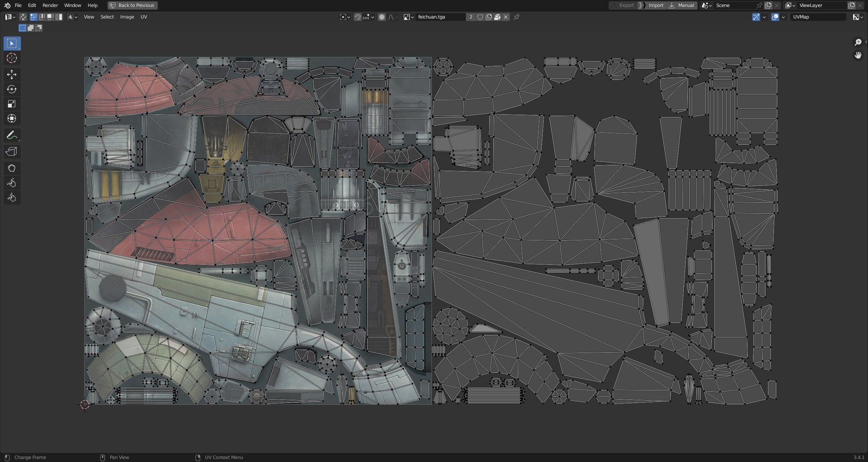
Task: Unlink the feichuan.tga image
Action: tap(506, 17)
